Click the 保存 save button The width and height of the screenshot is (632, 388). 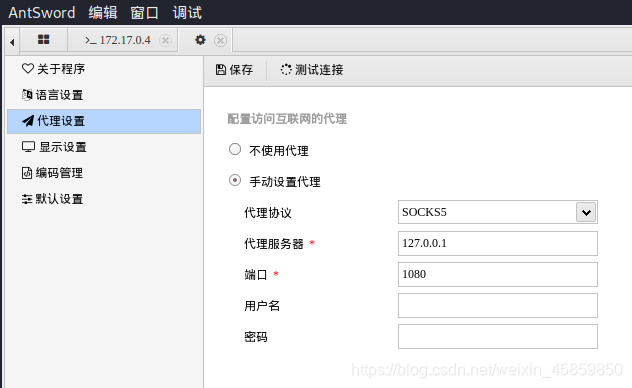(x=235, y=70)
